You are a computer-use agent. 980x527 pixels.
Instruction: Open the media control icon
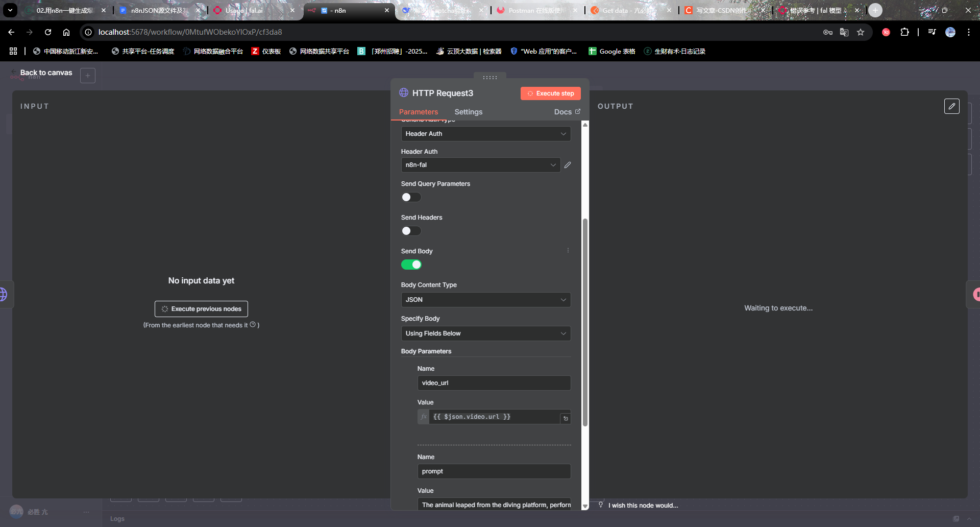click(x=932, y=32)
